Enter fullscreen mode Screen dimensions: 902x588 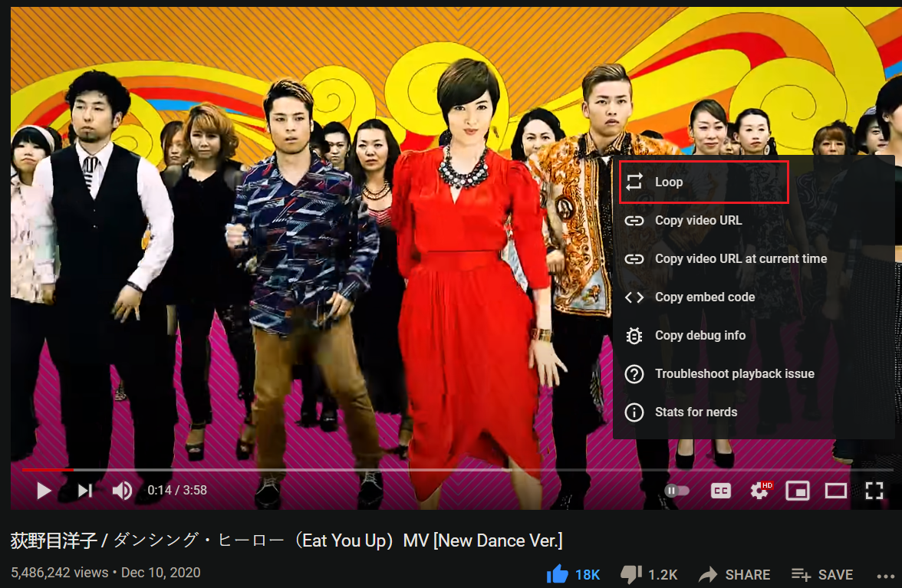pos(874,490)
